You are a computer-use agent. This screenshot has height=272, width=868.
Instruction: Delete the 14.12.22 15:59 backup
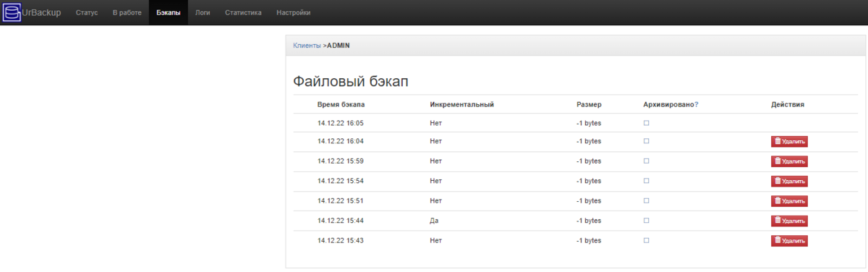tap(789, 161)
